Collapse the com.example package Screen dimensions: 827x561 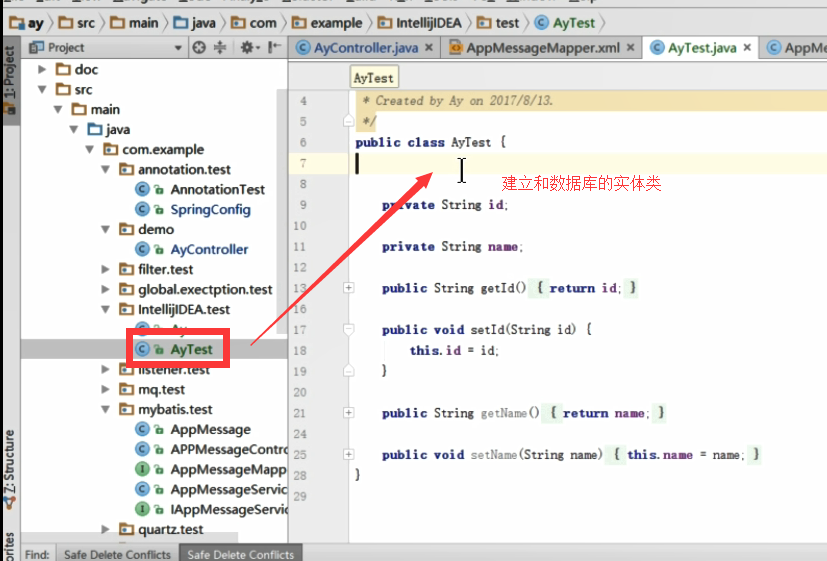[90, 149]
